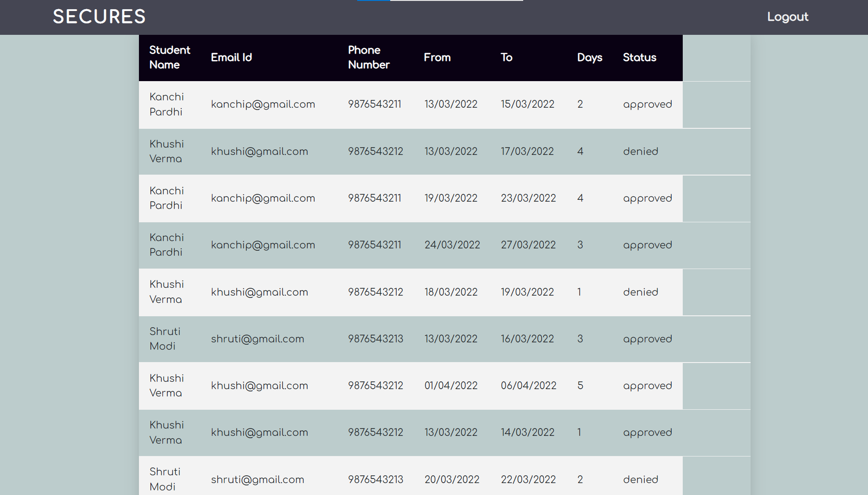The image size is (868, 495).
Task: Click the To column header
Action: pyautogui.click(x=506, y=57)
